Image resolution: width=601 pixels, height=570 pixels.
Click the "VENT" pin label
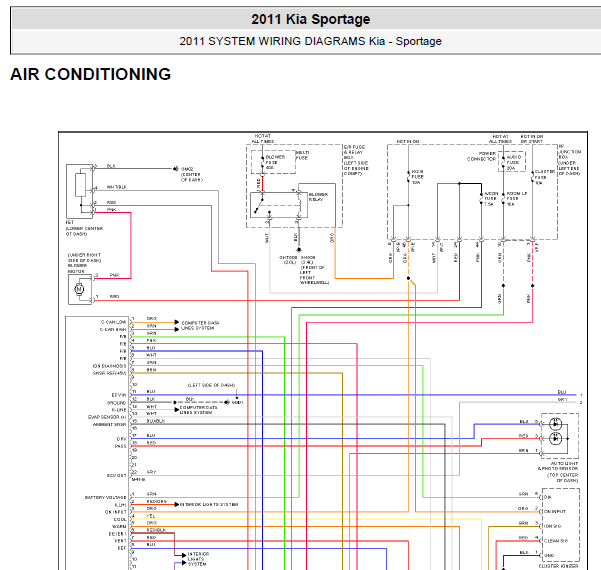(x=120, y=541)
